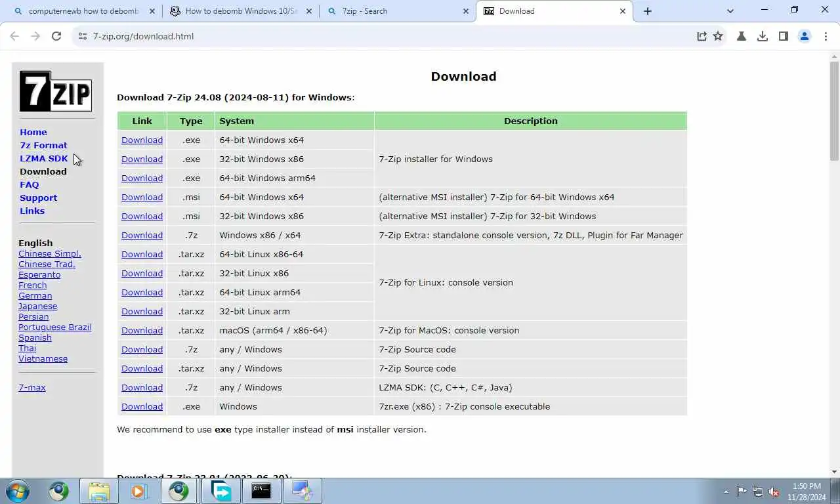Click the browser back arrow

coord(14,36)
